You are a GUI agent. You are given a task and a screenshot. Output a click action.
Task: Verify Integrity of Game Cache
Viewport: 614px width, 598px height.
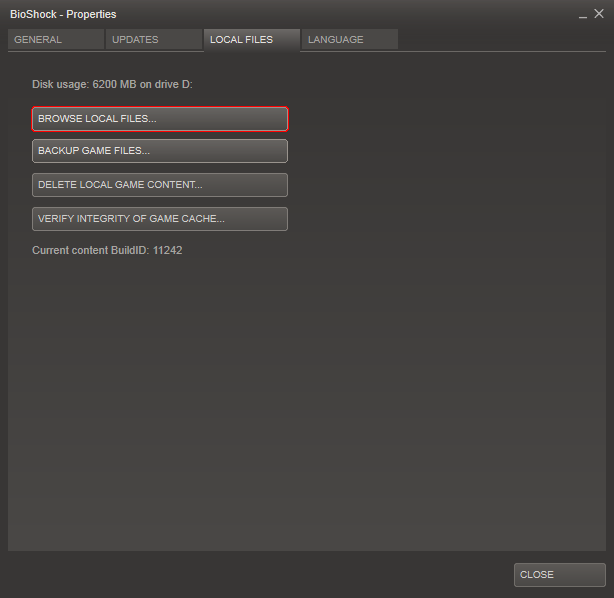(x=160, y=219)
